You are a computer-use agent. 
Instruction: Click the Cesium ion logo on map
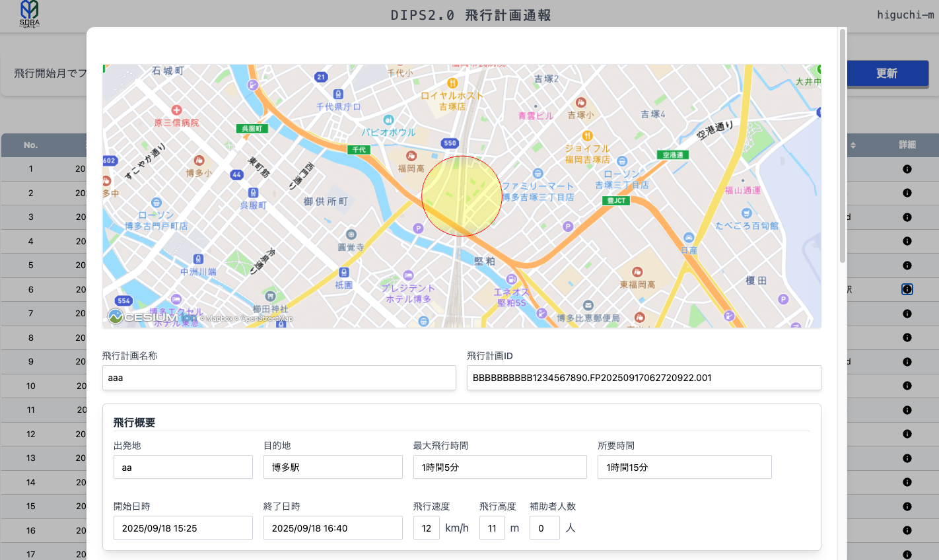coord(153,317)
